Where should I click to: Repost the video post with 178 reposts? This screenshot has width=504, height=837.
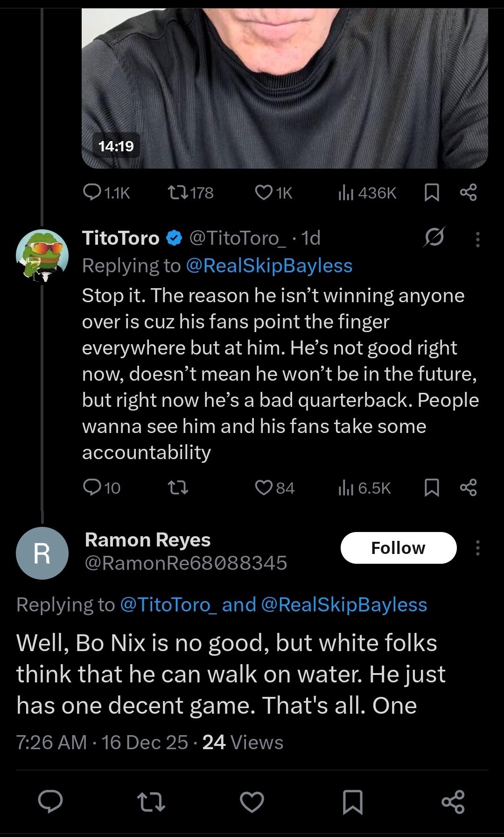[x=178, y=192]
